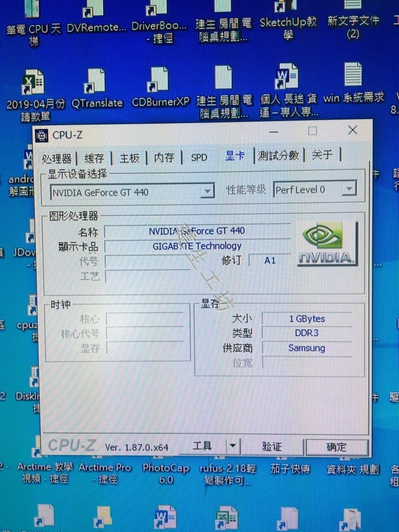The width and height of the screenshot is (399, 532).
Task: Switch to the 处理器 tab
Action: pyautogui.click(x=57, y=158)
